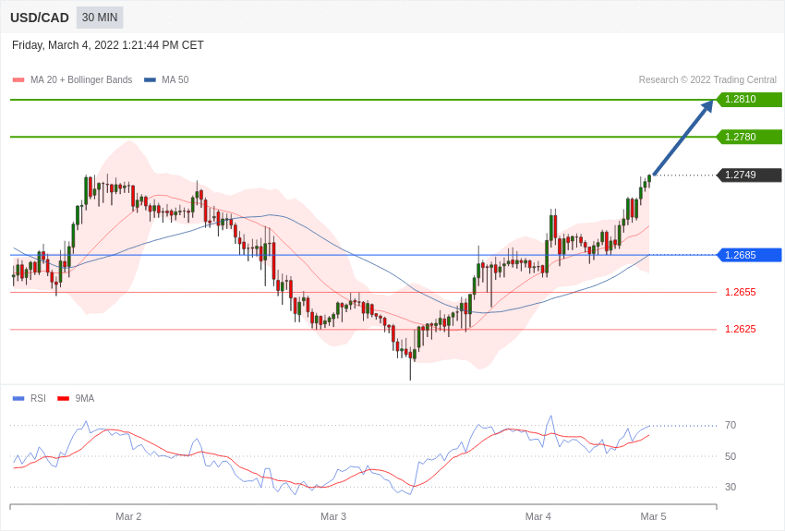Click the 1.2625 support level label
Screen dimensions: 785x532
point(741,330)
